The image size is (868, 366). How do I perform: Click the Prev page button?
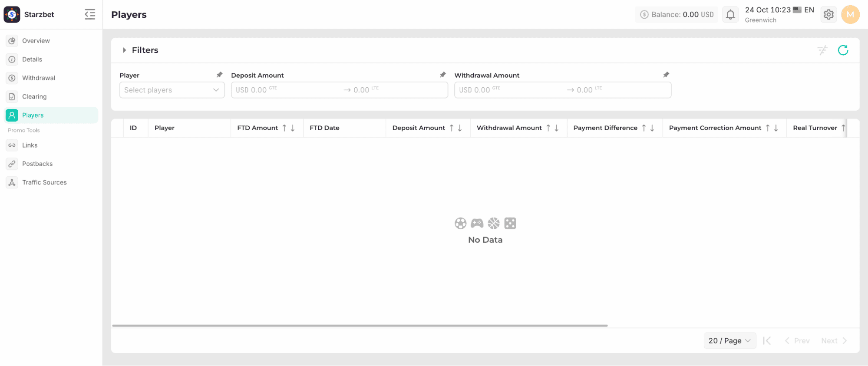click(797, 341)
